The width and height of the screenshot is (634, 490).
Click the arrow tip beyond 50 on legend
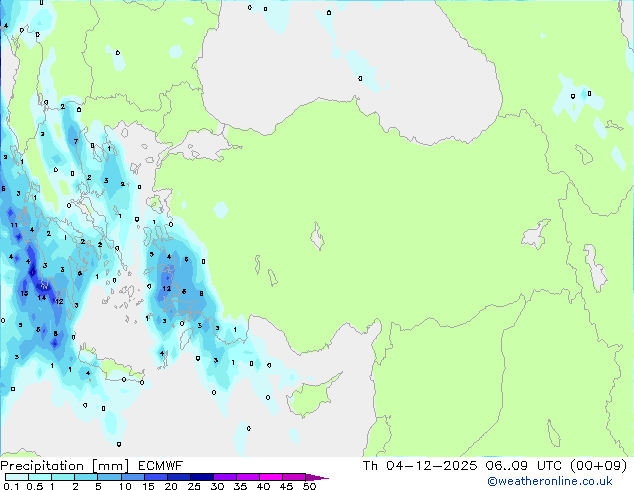pos(317,477)
